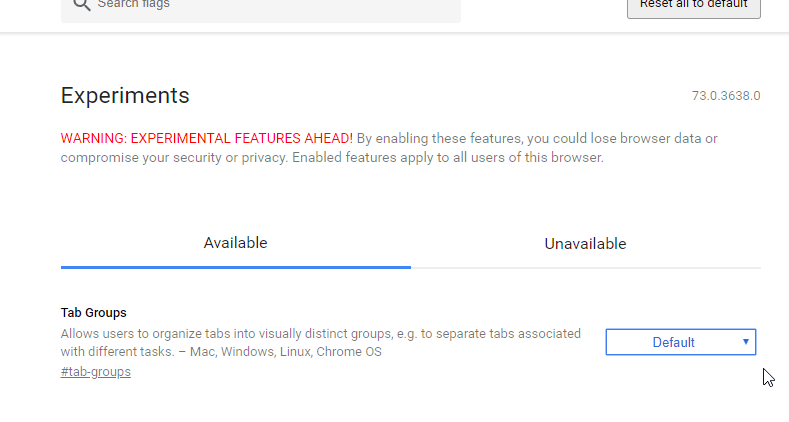Click the magnifying glass search icon
The width and height of the screenshot is (789, 422).
click(x=82, y=4)
